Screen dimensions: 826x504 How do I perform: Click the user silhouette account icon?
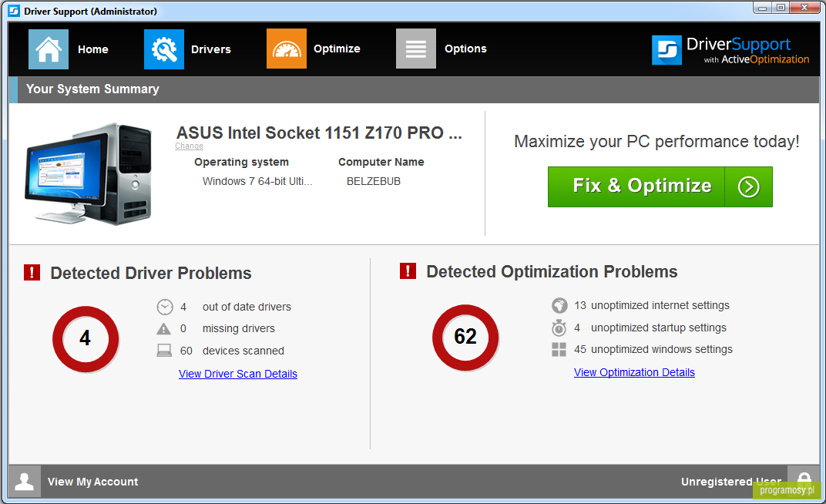pos(24,482)
